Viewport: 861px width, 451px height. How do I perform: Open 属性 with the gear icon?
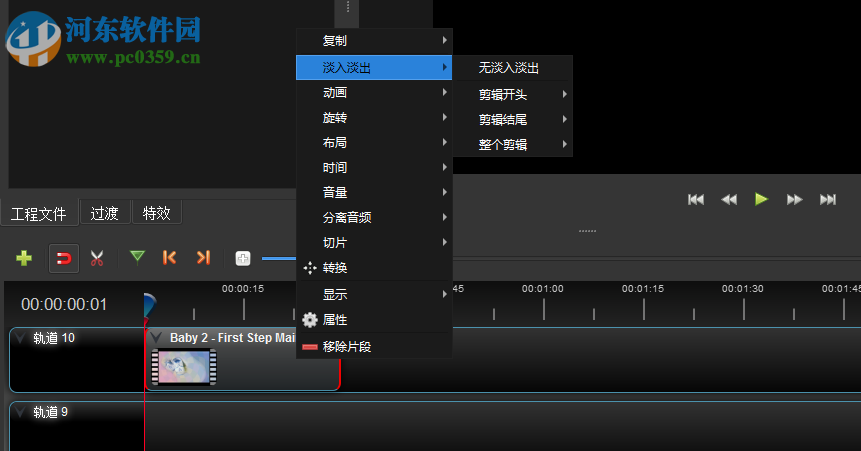[374, 320]
